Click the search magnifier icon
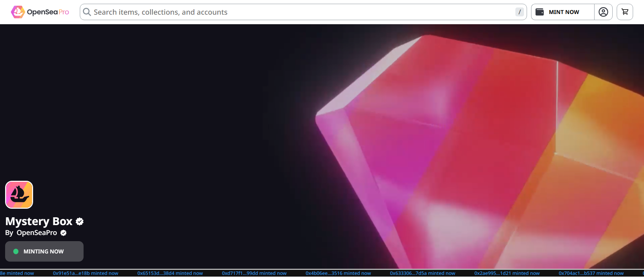644x279 pixels. [x=87, y=12]
